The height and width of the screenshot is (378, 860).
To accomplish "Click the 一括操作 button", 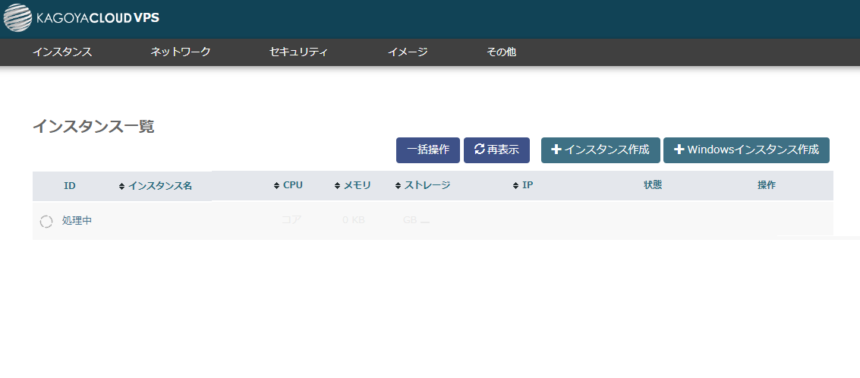I will tap(428, 150).
